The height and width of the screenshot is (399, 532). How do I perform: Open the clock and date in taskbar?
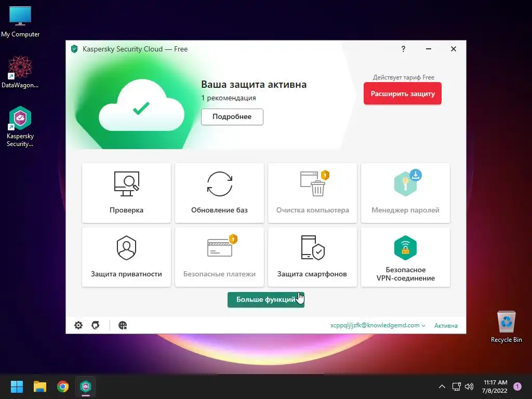[x=495, y=387]
